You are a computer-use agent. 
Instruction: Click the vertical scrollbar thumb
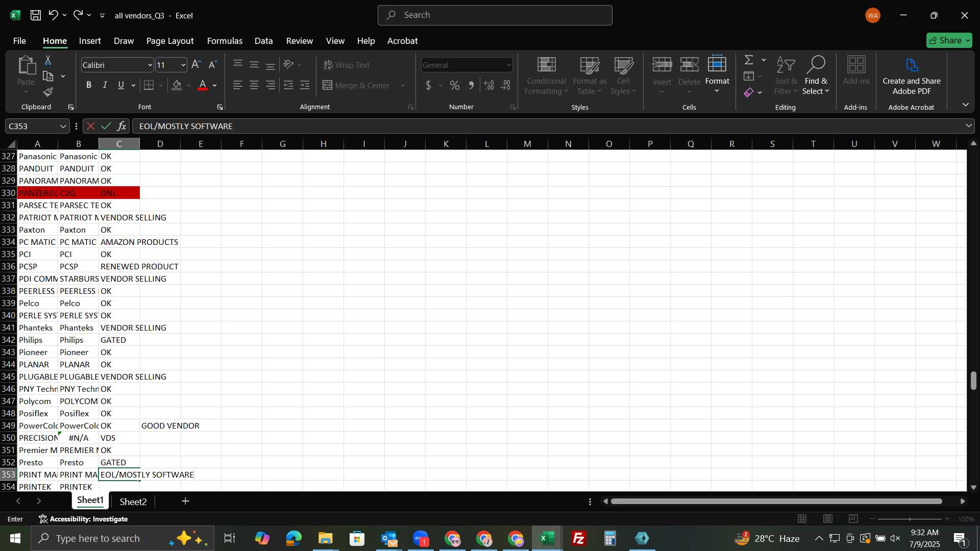tap(973, 381)
